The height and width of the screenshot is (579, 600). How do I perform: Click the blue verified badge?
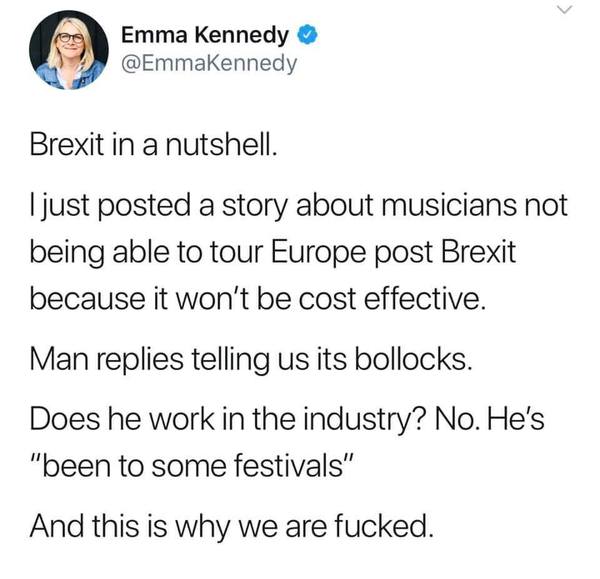point(310,36)
